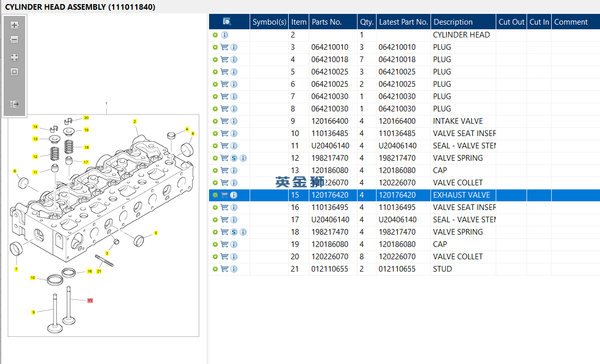Open info icon on item 18 row

[243, 232]
